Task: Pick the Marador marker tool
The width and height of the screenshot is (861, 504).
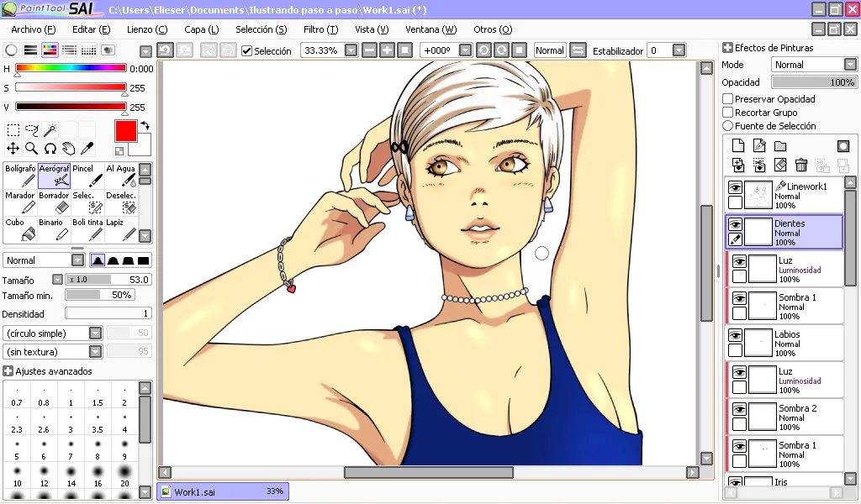Action: (20, 202)
